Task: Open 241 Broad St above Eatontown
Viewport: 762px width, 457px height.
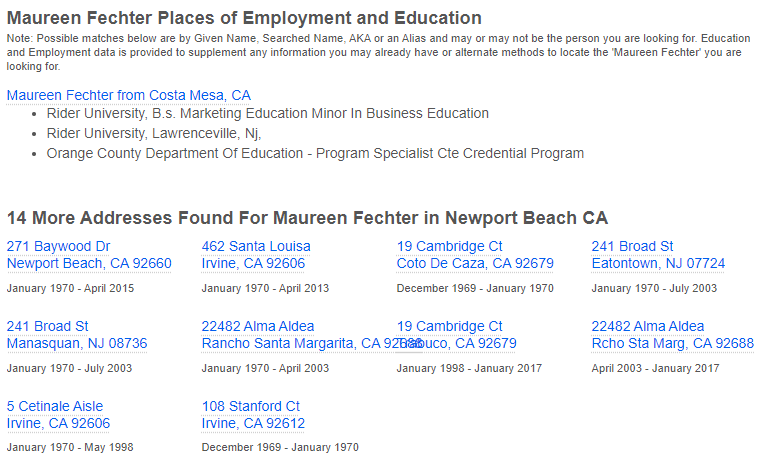Action: click(x=632, y=246)
